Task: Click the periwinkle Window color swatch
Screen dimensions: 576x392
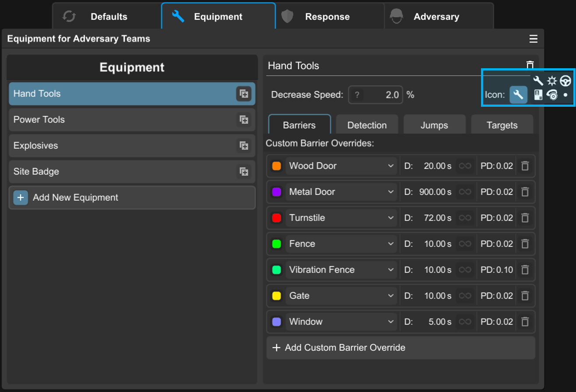Action: click(x=276, y=322)
